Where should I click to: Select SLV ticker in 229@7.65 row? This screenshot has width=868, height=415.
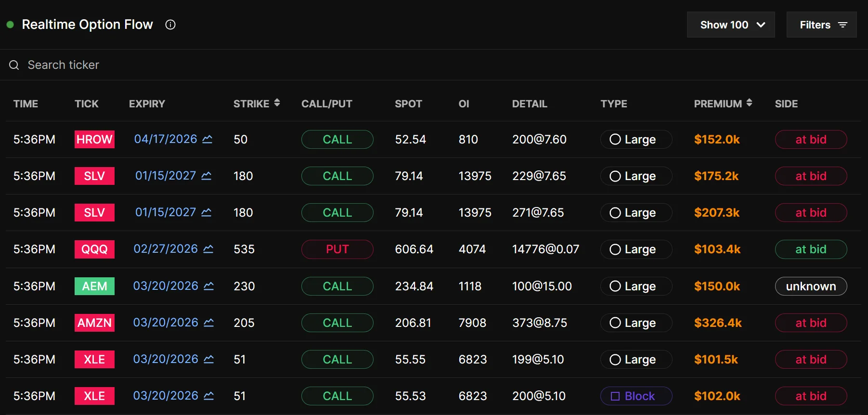click(x=94, y=176)
